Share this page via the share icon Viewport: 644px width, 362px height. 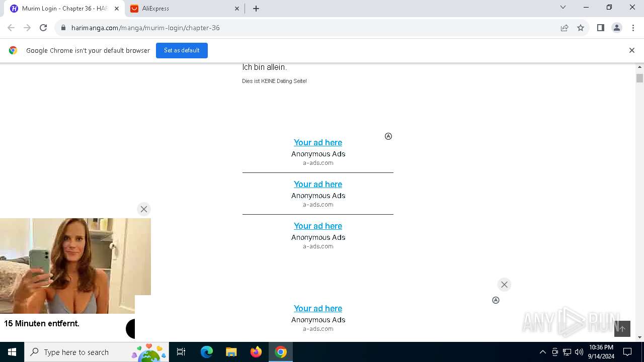565,28
